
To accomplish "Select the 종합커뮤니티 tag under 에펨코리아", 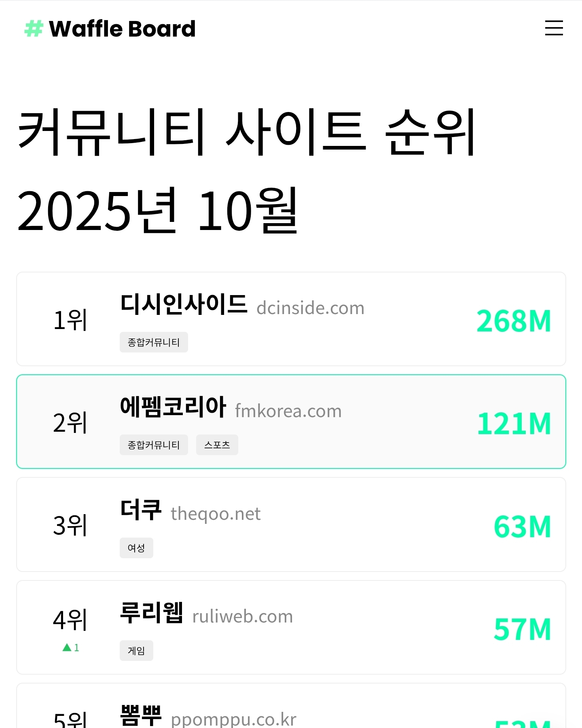I will 154,445.
